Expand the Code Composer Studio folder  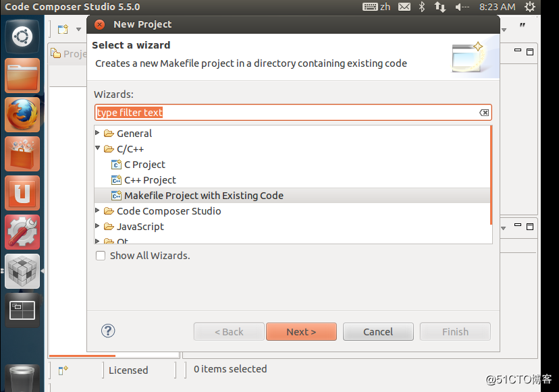point(97,211)
